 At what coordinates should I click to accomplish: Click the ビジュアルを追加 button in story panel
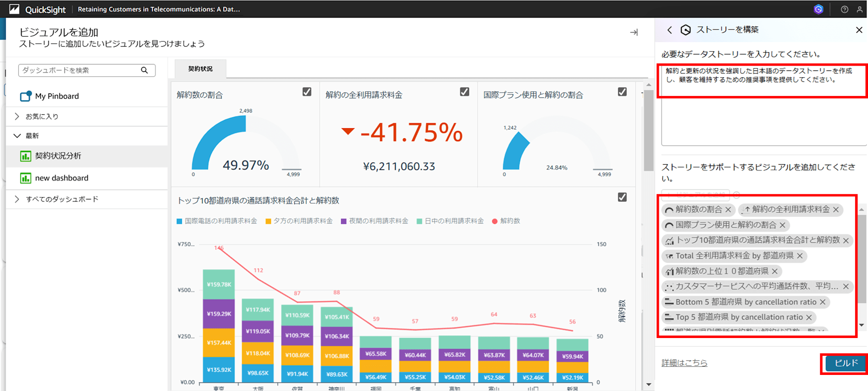[695, 194]
